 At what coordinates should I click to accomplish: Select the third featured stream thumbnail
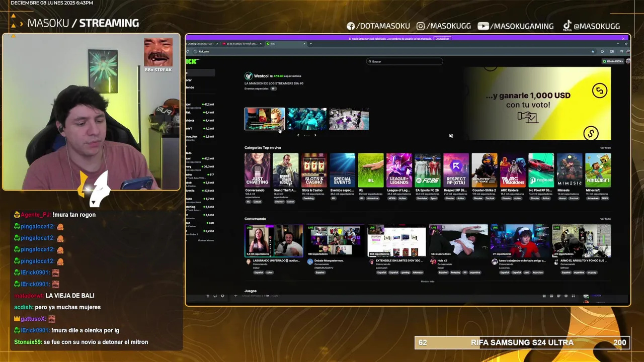click(x=349, y=119)
